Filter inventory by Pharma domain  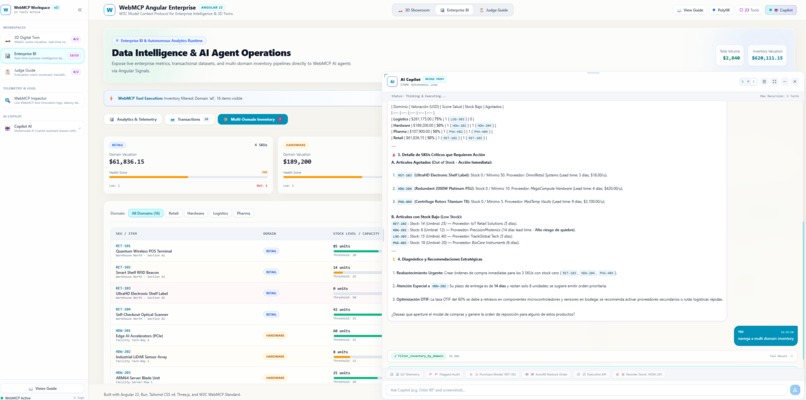point(243,213)
